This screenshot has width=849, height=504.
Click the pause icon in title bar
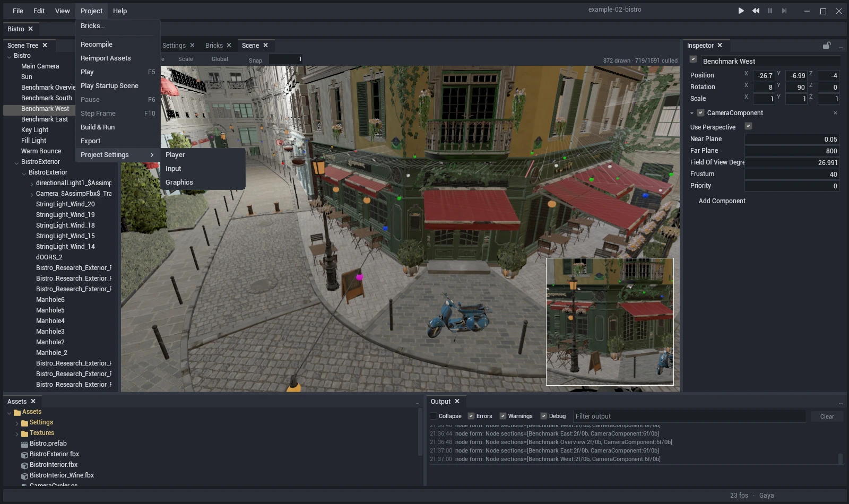click(770, 11)
